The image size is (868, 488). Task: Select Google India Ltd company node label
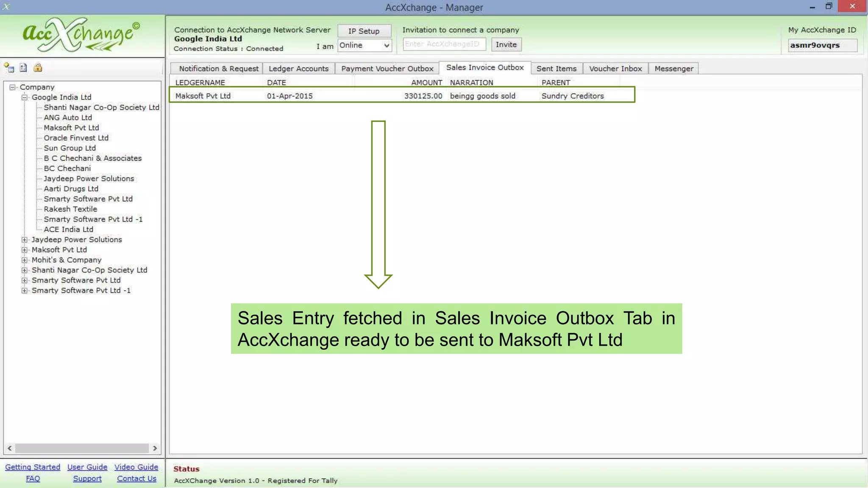pos(61,97)
